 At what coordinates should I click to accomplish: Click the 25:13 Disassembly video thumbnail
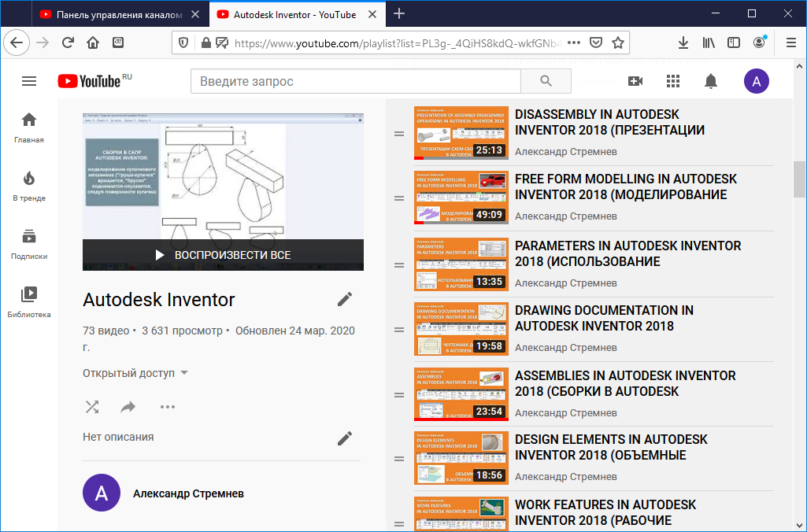point(461,133)
